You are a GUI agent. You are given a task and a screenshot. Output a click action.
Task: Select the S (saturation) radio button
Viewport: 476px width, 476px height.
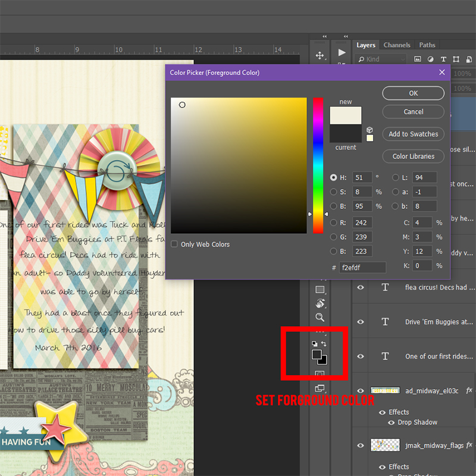tap(333, 192)
